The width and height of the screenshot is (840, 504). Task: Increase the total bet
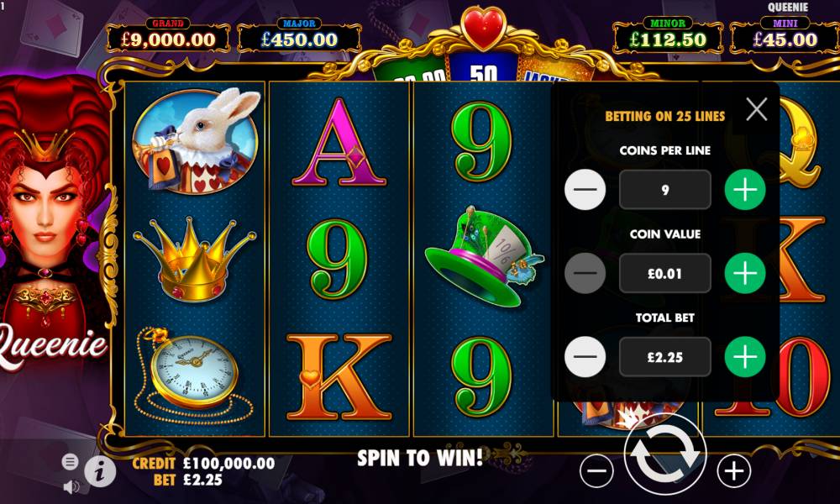click(x=745, y=357)
